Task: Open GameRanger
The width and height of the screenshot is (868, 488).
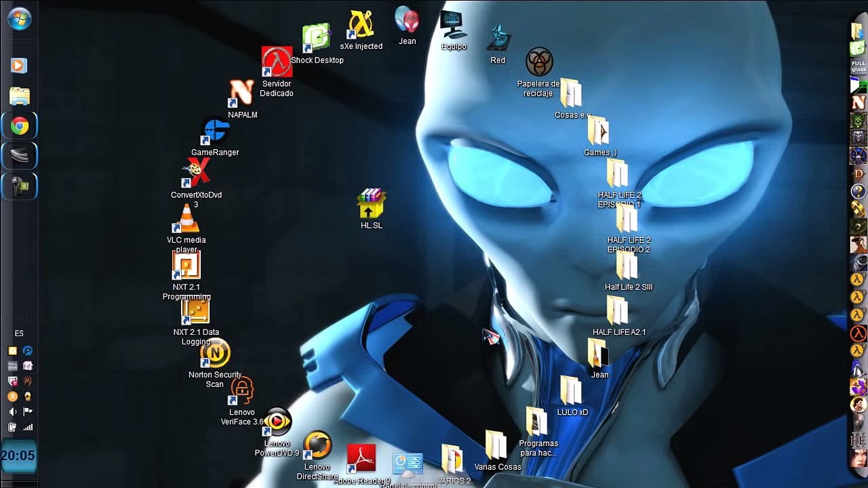Action: click(216, 131)
